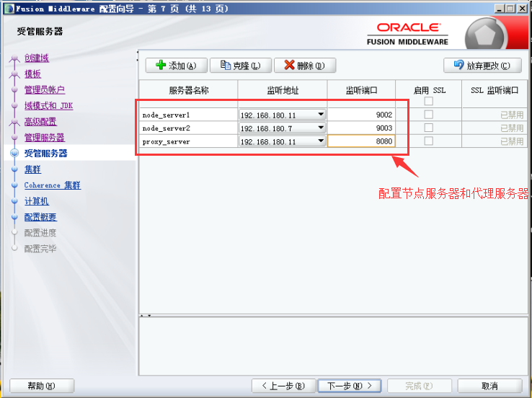This screenshot has width=532, height=398.
Task: Click the Clone copy icon
Action: 224,66
